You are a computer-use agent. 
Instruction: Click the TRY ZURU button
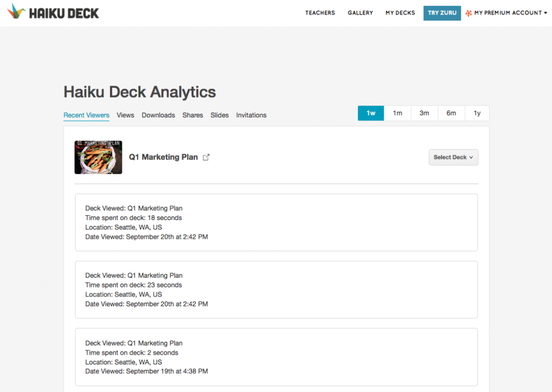click(442, 13)
